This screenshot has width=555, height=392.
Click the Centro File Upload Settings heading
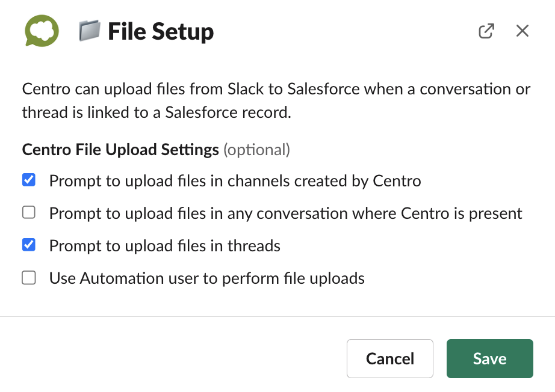click(x=119, y=149)
